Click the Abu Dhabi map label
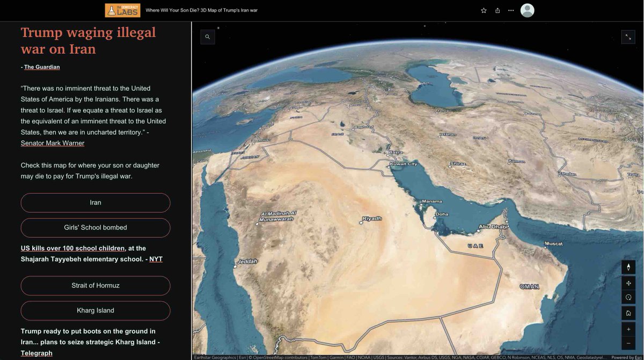The height and width of the screenshot is (360, 644). pos(493,227)
